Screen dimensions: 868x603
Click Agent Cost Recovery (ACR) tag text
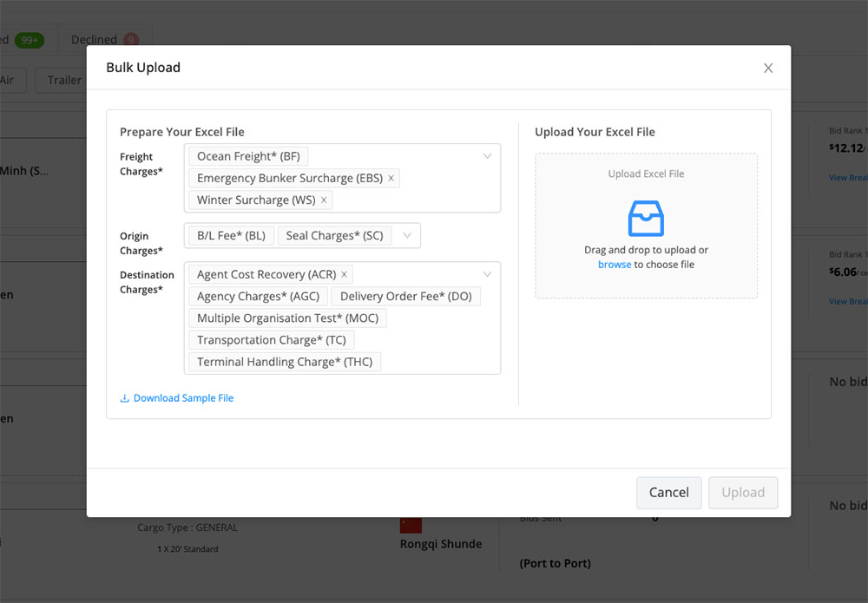pos(266,274)
